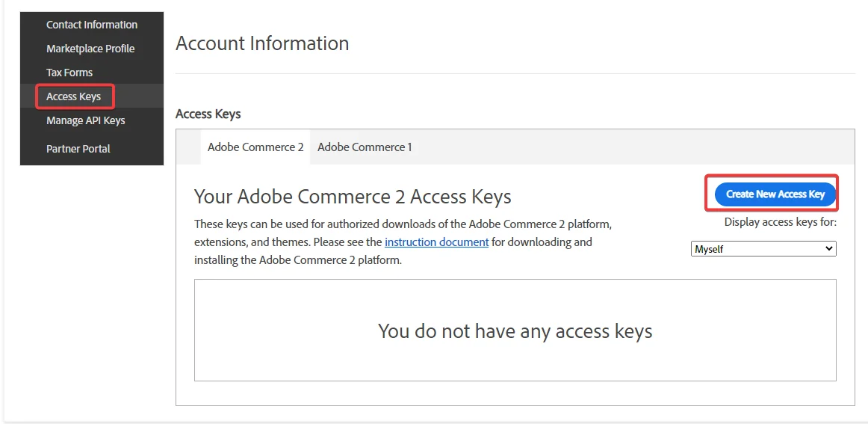The image size is (868, 424).
Task: Visit the Partner Portal link
Action: (78, 149)
